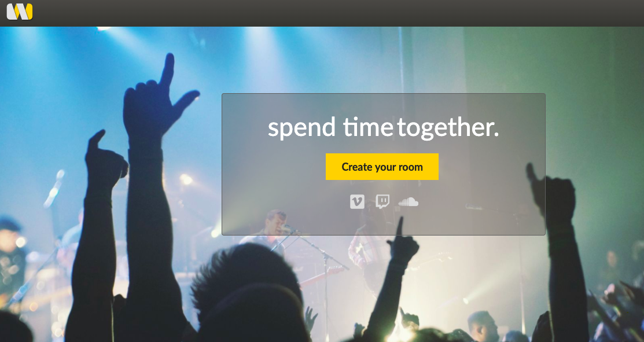Click an empty area of the dark top bar
Screen dimensions: 644x342
click(x=329, y=12)
